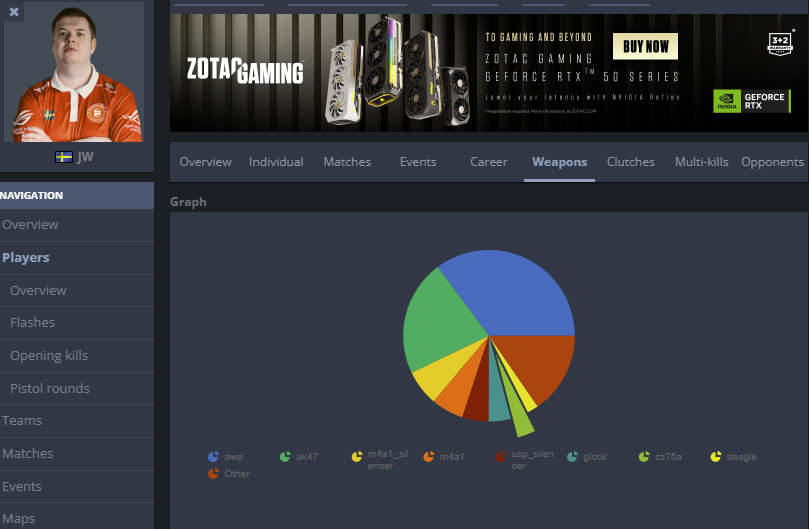Click the NAVIGATION sidebar header
The height and width of the screenshot is (529, 809).
[77, 196]
